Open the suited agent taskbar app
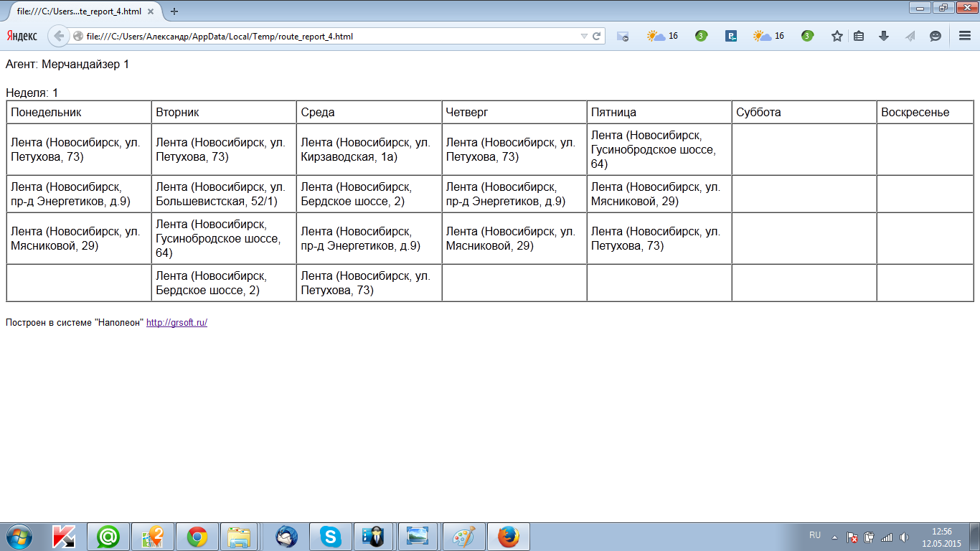 click(373, 537)
